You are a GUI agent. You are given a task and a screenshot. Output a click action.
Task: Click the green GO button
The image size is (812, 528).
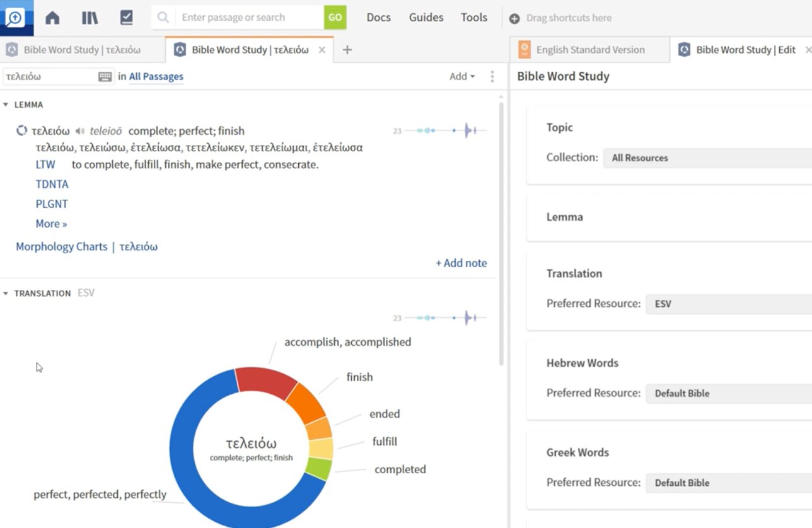click(x=335, y=18)
